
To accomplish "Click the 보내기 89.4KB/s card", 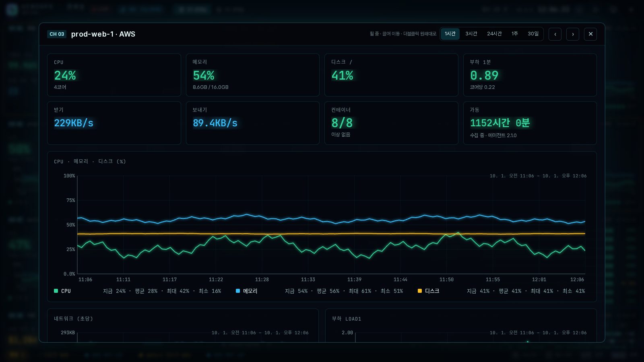I will click(x=253, y=123).
